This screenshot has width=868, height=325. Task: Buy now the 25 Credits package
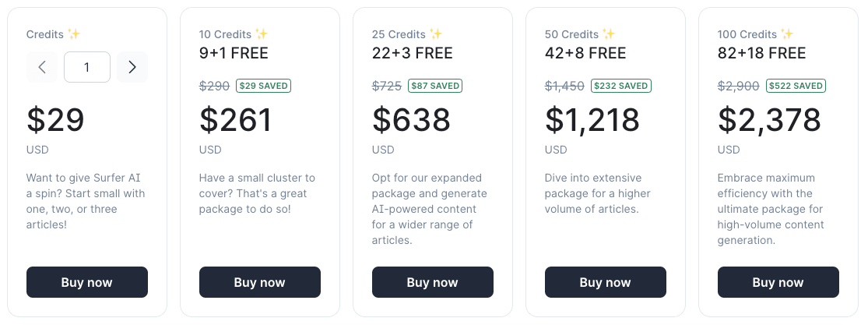[x=432, y=282]
